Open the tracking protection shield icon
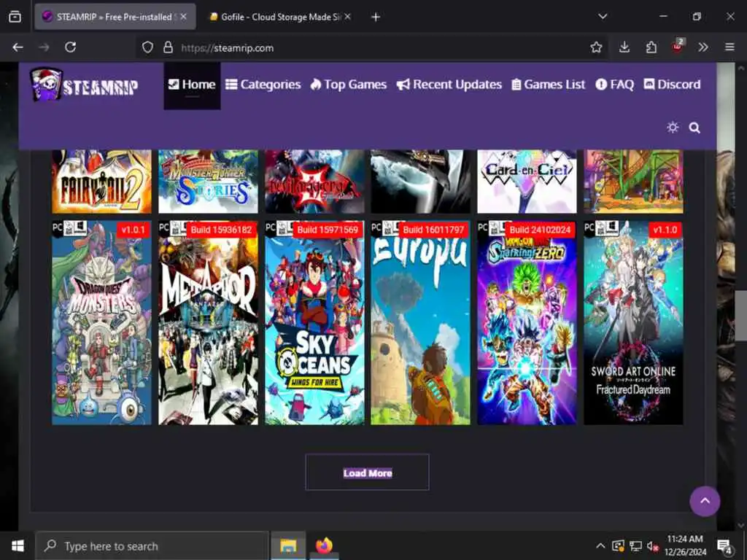The image size is (747, 560). click(147, 47)
